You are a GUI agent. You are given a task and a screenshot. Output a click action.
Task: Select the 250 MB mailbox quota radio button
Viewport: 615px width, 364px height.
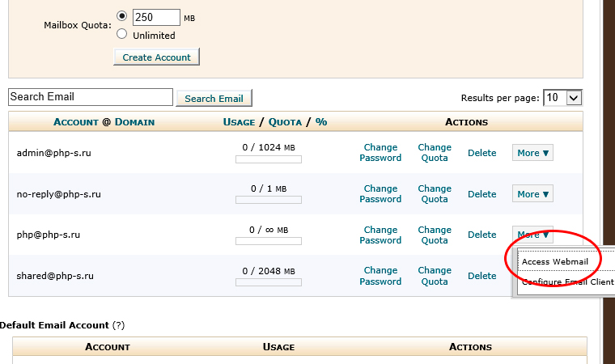click(x=122, y=16)
